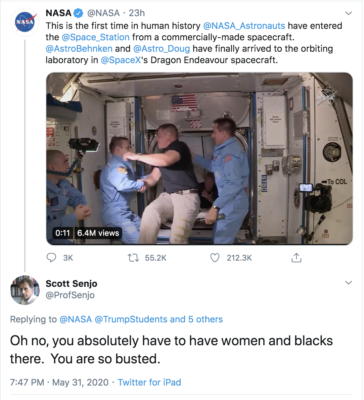Image resolution: width=364 pixels, height=400 pixels.
Task: Open Scott Senjo's profile picture
Action: pyautogui.click(x=25, y=290)
